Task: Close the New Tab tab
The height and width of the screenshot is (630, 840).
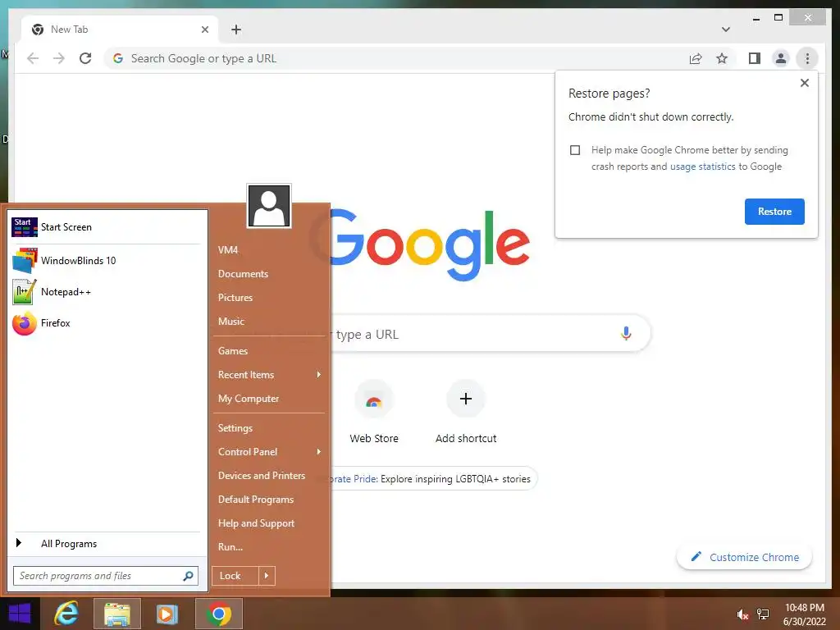Action: (x=204, y=30)
